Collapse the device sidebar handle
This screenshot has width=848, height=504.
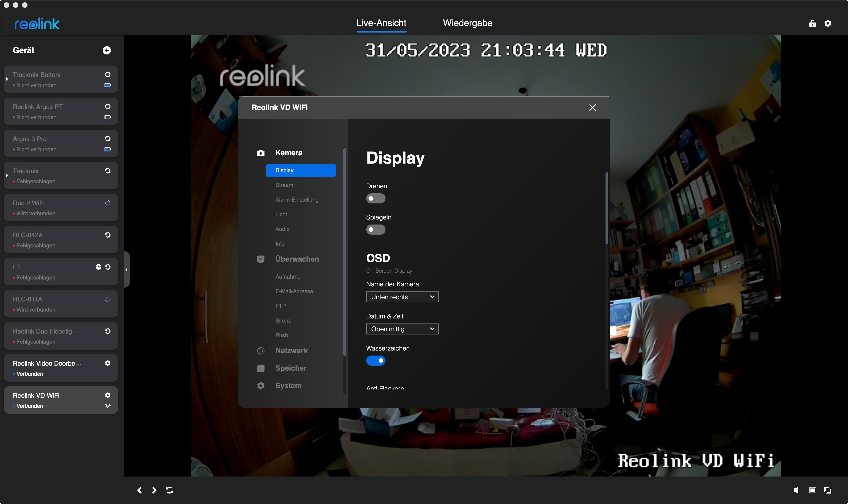tap(126, 270)
